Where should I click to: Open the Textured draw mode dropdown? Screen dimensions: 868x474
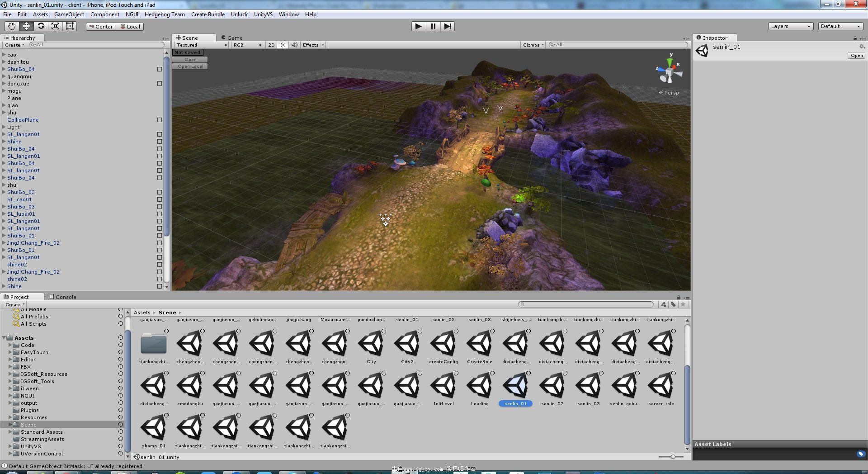coord(201,45)
